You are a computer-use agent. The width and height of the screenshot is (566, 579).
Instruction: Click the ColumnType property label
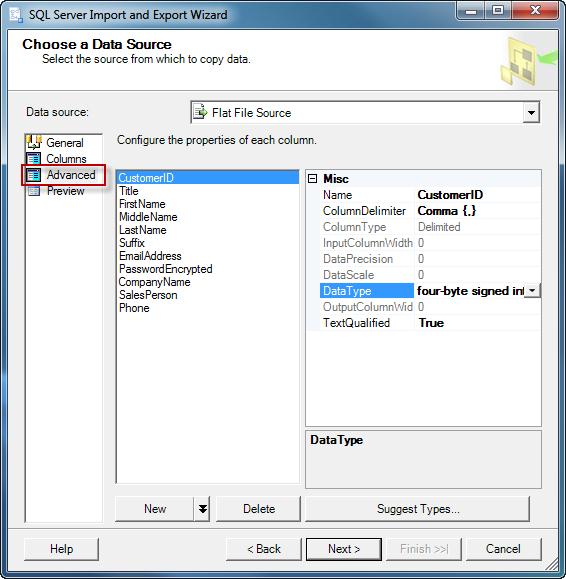(354, 227)
